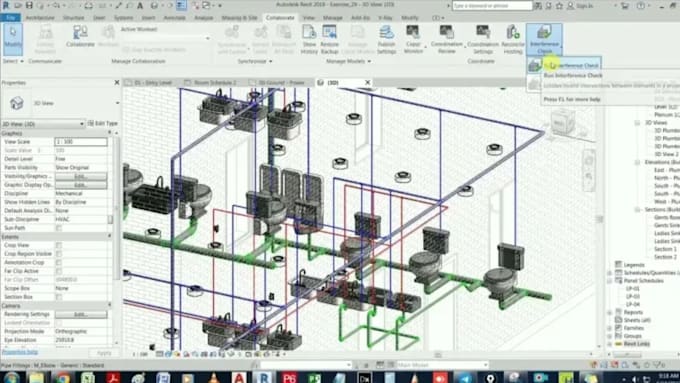Switch to the Room Schedule 2 view tab
Screen dimensions: 680x383
point(211,82)
